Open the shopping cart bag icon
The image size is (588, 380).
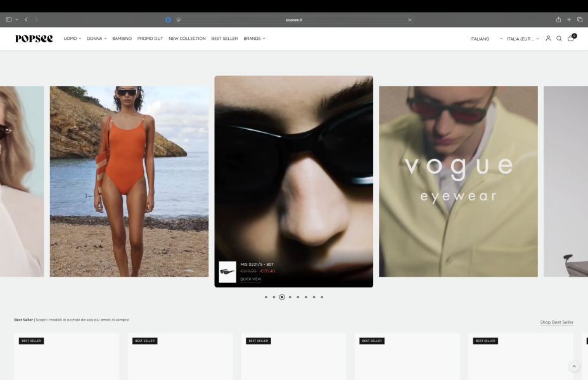pos(570,39)
